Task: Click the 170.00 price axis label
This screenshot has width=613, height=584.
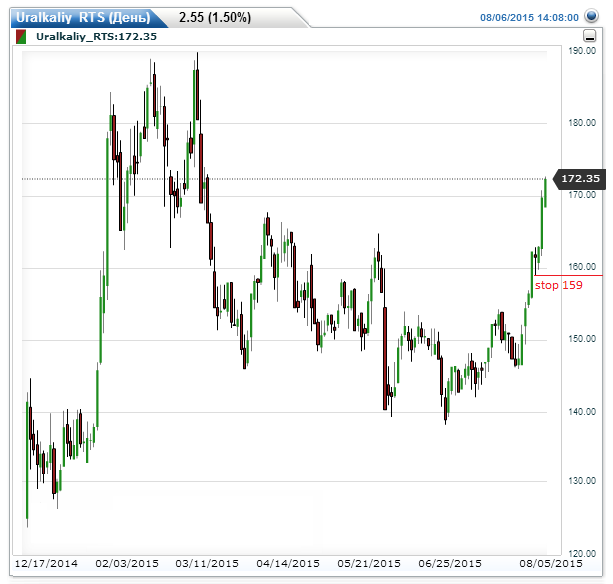Action: tap(582, 195)
